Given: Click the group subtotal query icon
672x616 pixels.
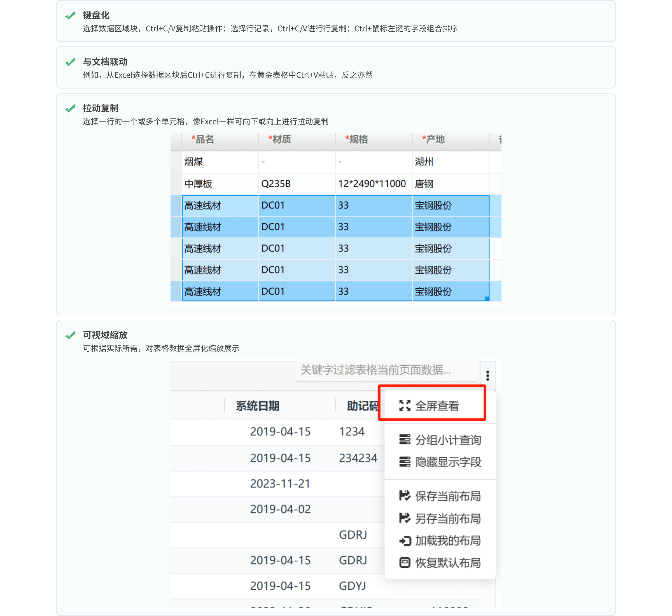Looking at the screenshot, I should (x=405, y=440).
